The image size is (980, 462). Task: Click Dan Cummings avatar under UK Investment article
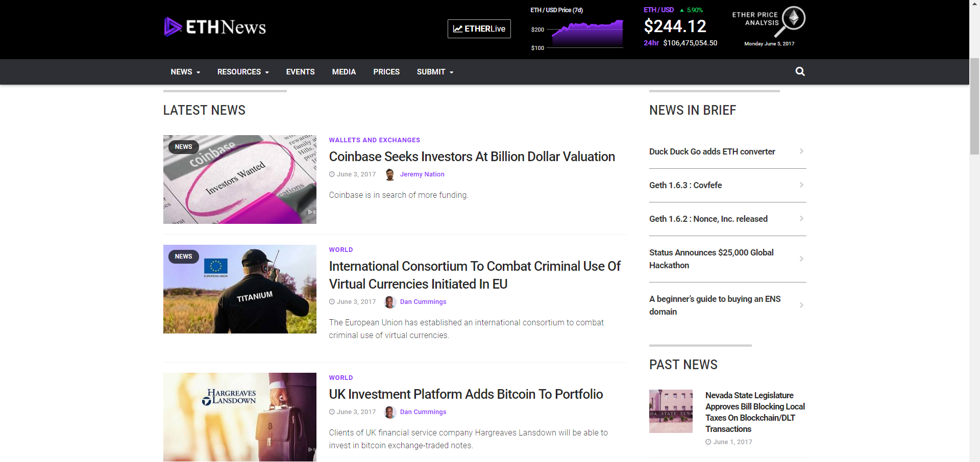point(390,412)
